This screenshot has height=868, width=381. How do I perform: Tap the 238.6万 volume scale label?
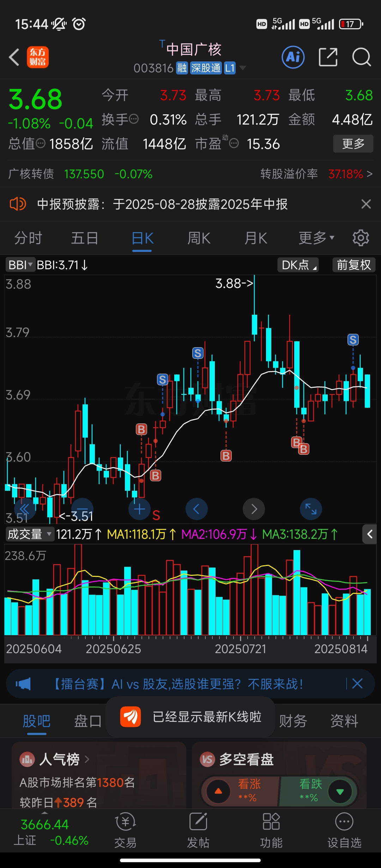25,555
